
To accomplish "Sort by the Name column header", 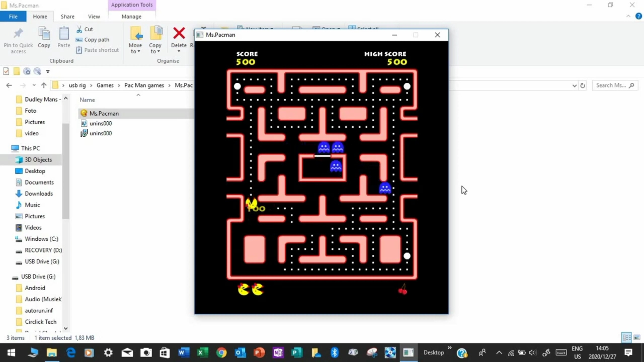I will click(x=87, y=100).
